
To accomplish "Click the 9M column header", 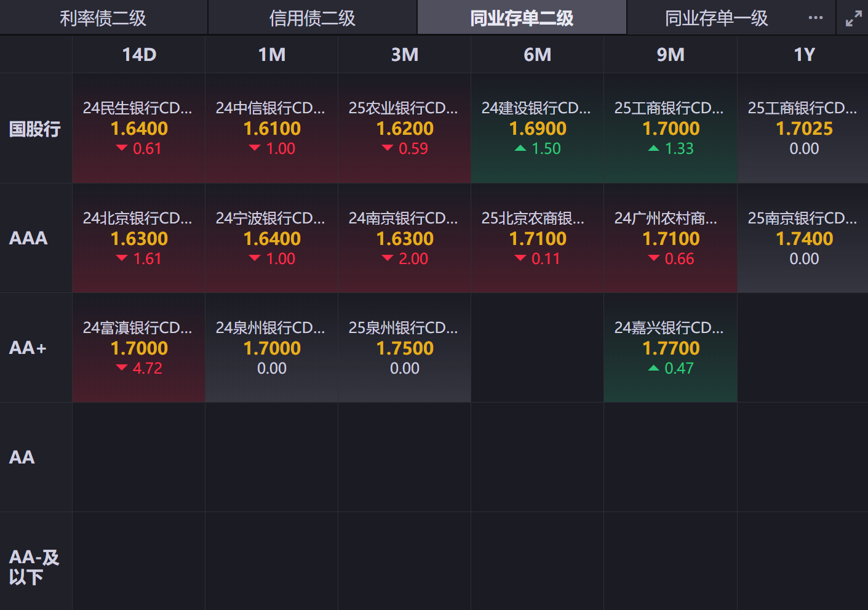I will point(671,55).
